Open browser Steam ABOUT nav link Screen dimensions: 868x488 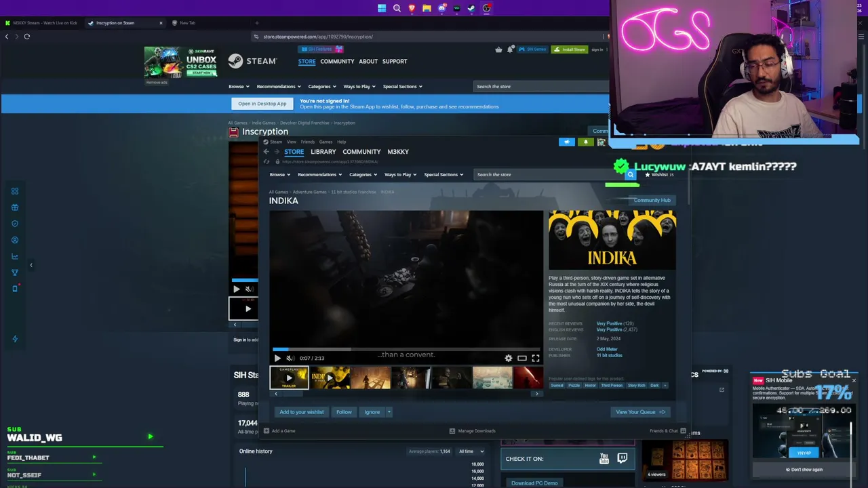[368, 62]
